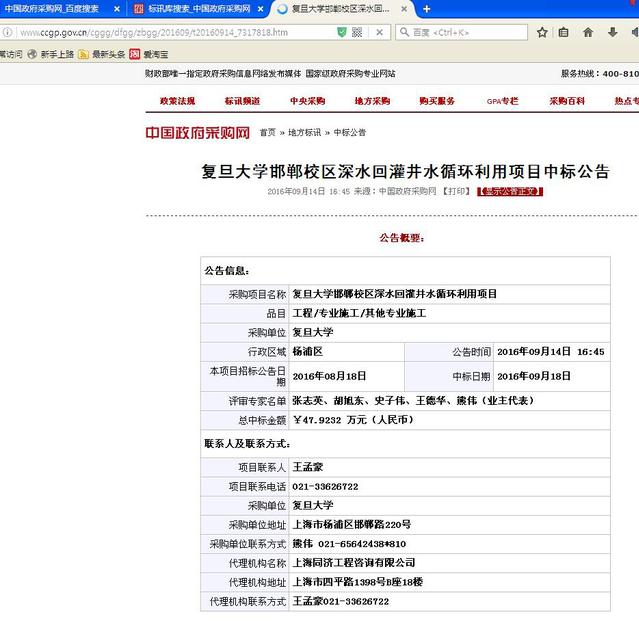Screen dimensions: 639x621
Task: Close the 标讯库搜索 tab
Action: [261, 9]
